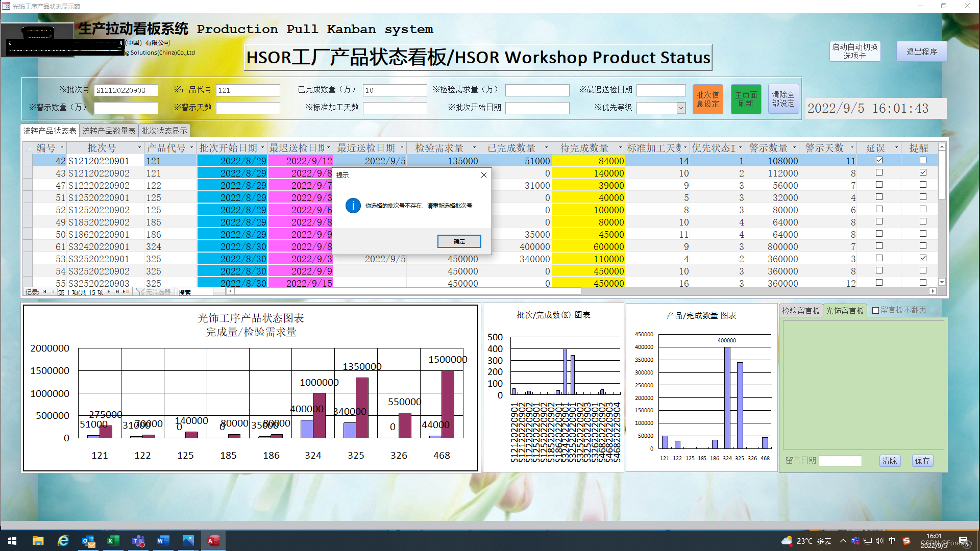The height and width of the screenshot is (551, 980).
Task: Open notification center icon
Action: click(963, 541)
